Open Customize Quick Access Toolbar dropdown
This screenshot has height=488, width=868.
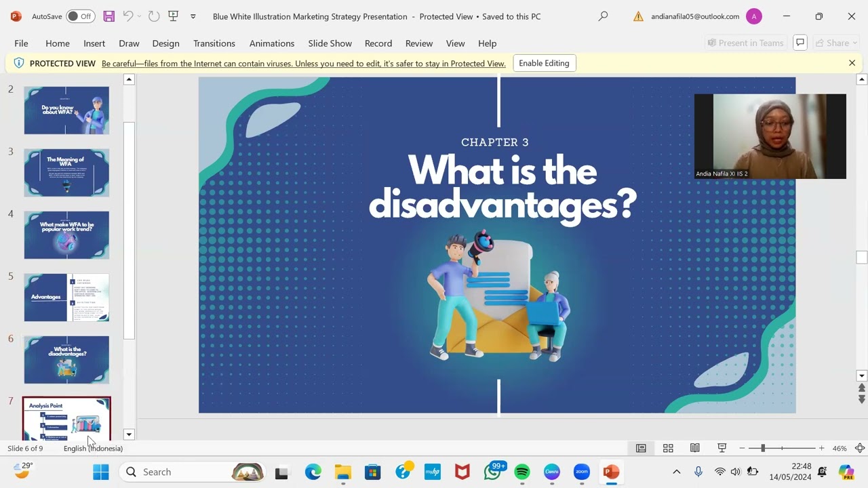[x=193, y=16]
